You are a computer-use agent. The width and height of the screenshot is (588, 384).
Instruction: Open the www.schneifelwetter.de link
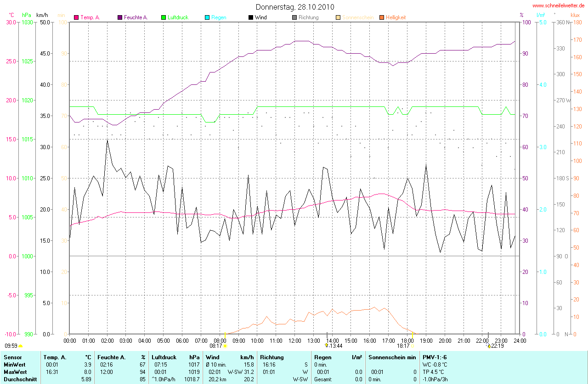559,6
